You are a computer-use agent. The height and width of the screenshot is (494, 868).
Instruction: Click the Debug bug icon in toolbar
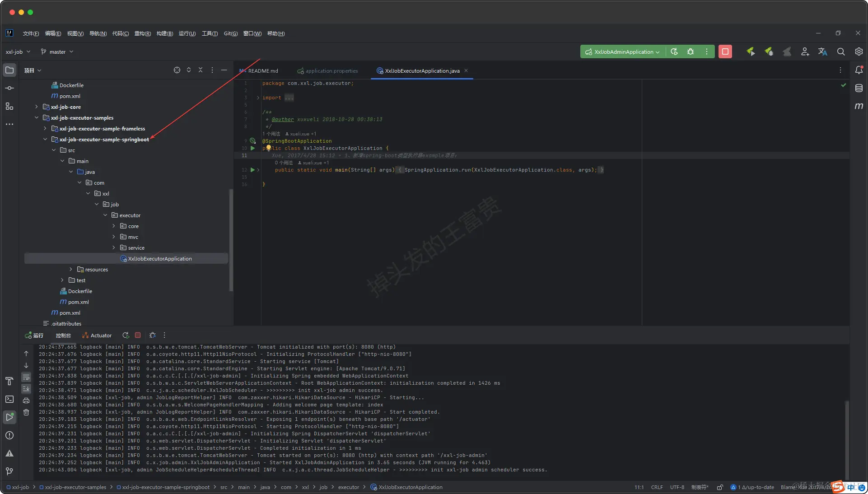pyautogui.click(x=691, y=51)
